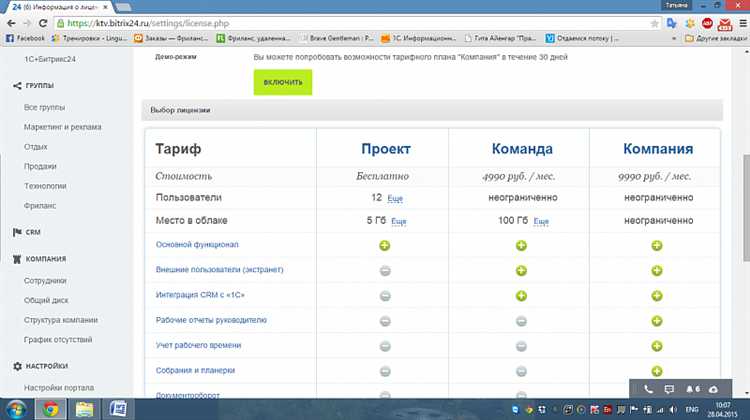
Task: Open the chat messages icon in bottom panel
Action: tap(669, 389)
